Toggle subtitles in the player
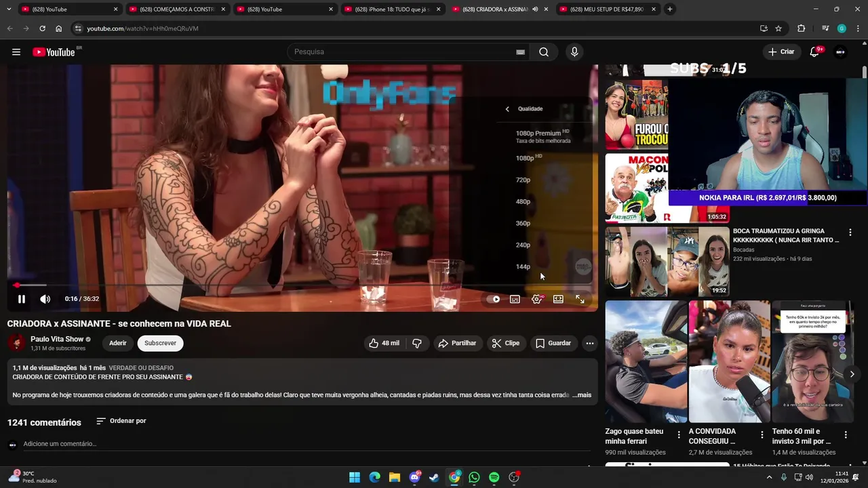 click(515, 299)
